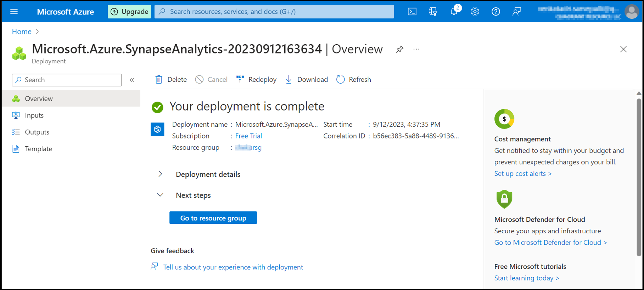Image resolution: width=644 pixels, height=290 pixels.
Task: Click the right pane vertical scrollbar
Action: pyautogui.click(x=639, y=177)
